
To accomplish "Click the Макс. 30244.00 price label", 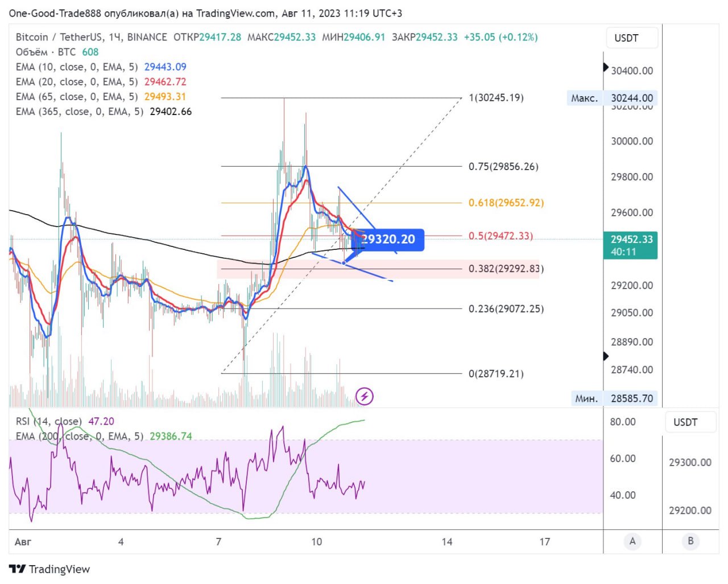I will pos(612,98).
